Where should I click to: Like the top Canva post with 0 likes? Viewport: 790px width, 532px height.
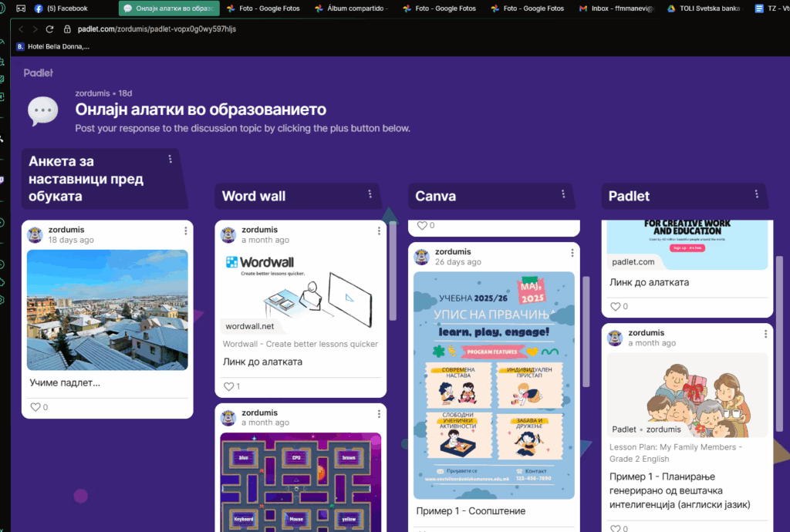pyautogui.click(x=422, y=225)
